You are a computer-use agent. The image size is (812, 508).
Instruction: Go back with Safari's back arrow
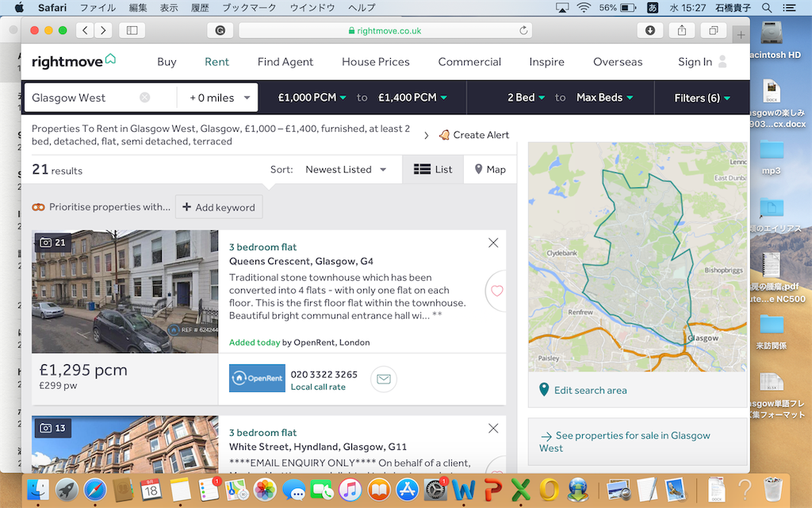85,31
